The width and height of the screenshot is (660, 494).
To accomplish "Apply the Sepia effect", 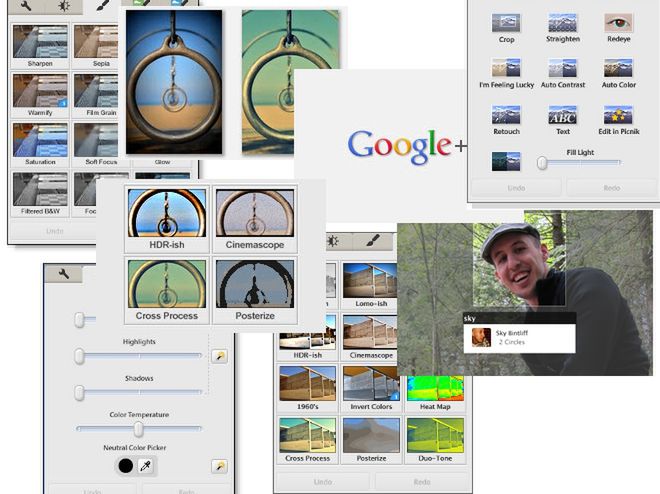I will point(96,46).
